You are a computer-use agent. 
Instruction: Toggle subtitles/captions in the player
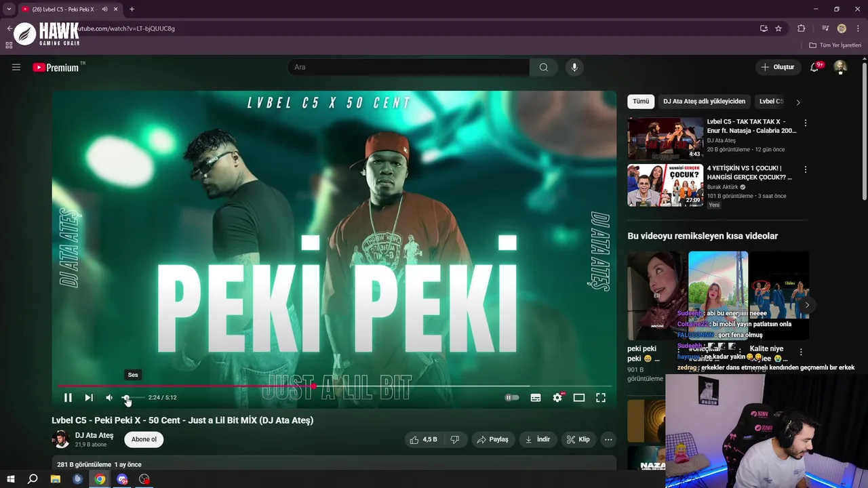click(536, 398)
